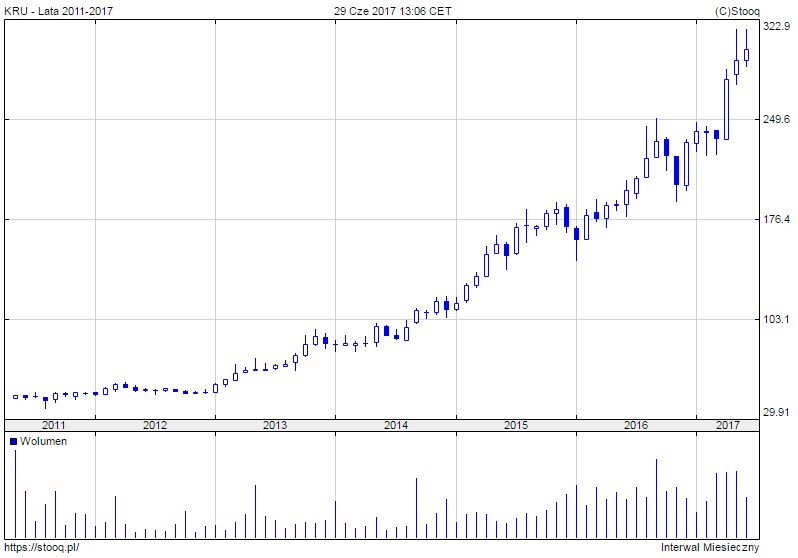Select the 2016 year label on axis

(635, 425)
